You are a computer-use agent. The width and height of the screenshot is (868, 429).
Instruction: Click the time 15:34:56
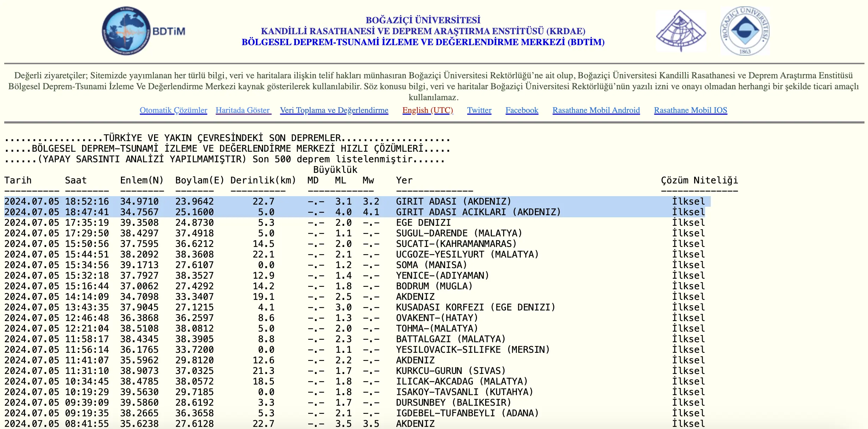click(x=87, y=265)
